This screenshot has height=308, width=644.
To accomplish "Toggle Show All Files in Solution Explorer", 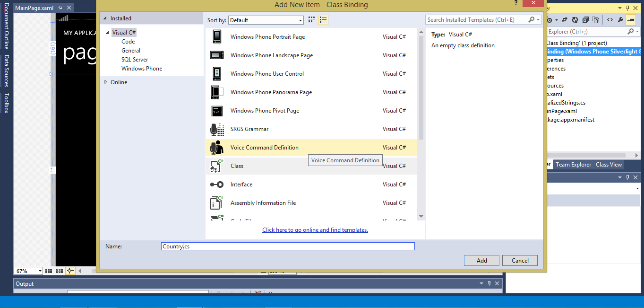I will pos(596,20).
